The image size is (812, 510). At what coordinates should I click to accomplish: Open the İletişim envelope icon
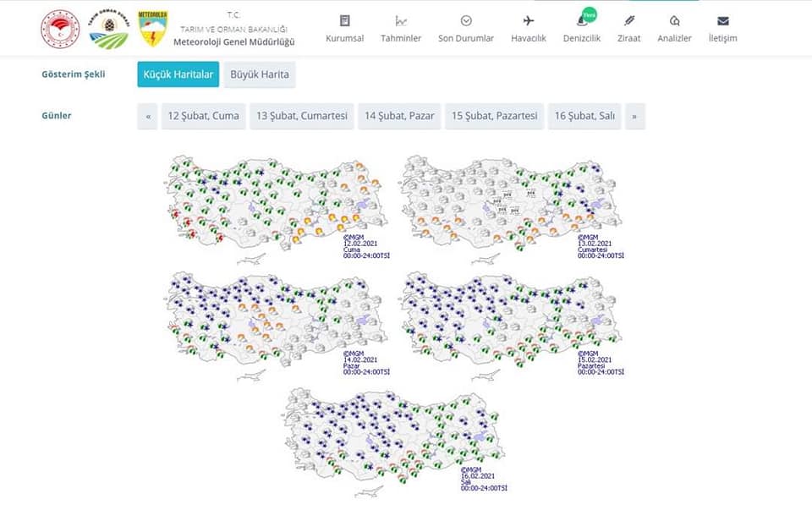pos(723,20)
